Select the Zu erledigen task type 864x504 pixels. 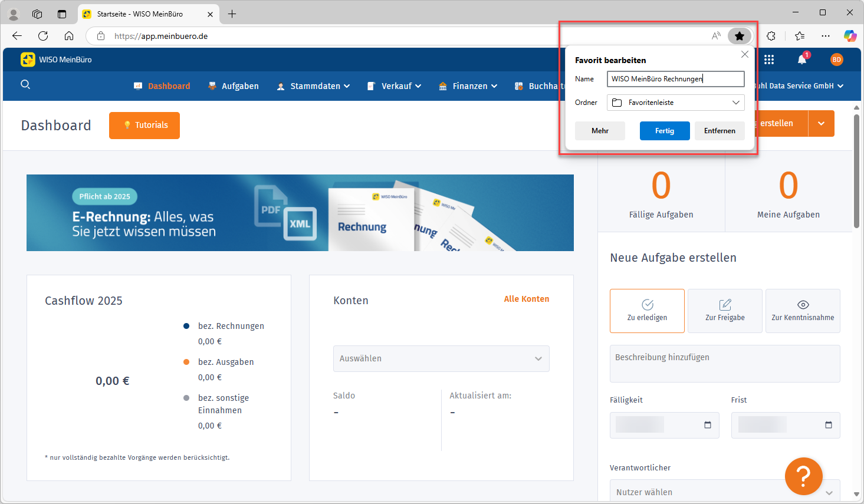point(647,311)
